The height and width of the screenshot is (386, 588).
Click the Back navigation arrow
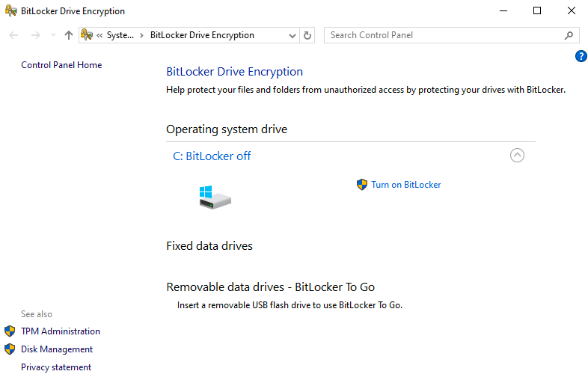click(x=13, y=35)
